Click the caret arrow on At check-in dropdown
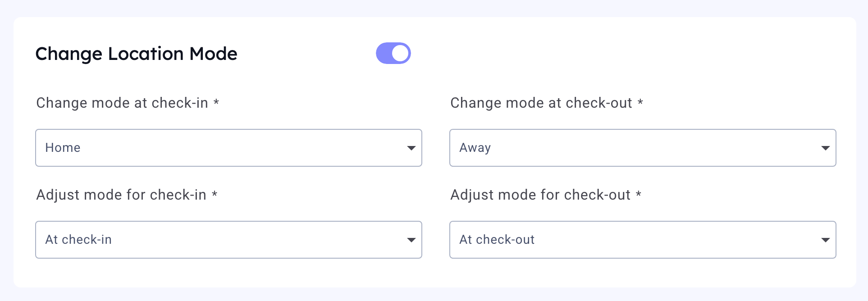Screen dimensions: 868x301 411,240
